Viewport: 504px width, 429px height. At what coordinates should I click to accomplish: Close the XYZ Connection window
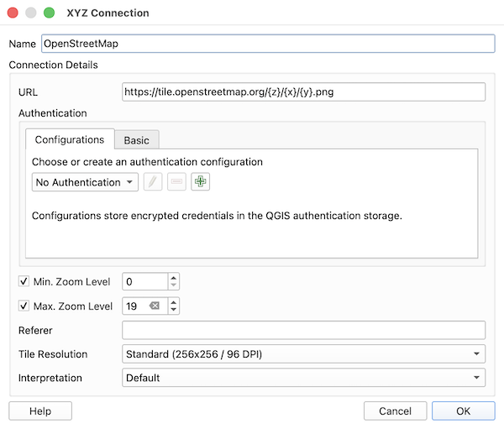[x=13, y=13]
